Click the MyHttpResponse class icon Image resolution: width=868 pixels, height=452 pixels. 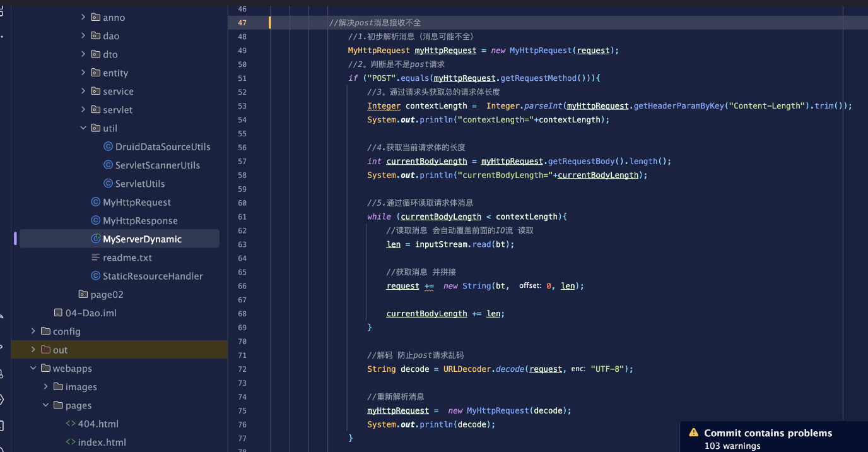coord(96,220)
